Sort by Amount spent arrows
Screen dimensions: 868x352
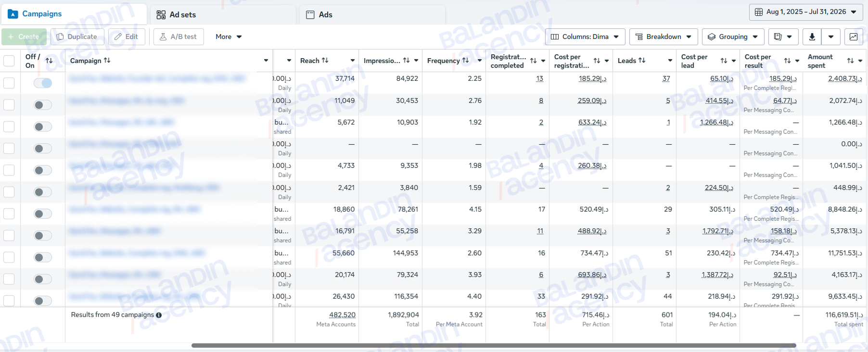click(x=851, y=61)
